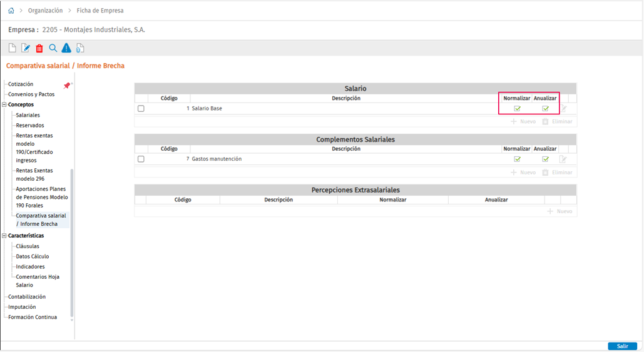Toggle Normalizar for Salario Base
Image resolution: width=644 pixels, height=352 pixels.
[517, 109]
